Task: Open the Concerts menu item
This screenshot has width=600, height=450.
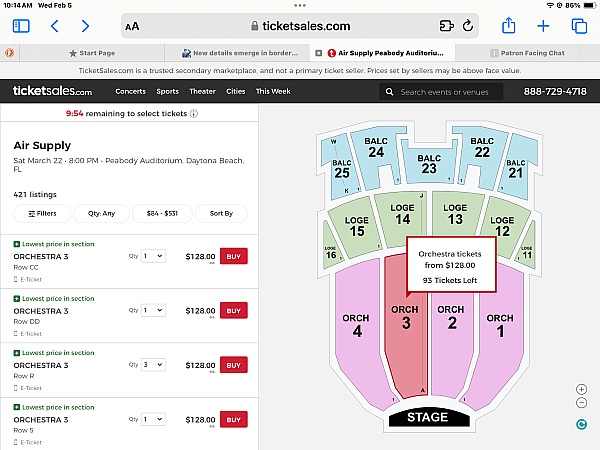Action: [130, 91]
